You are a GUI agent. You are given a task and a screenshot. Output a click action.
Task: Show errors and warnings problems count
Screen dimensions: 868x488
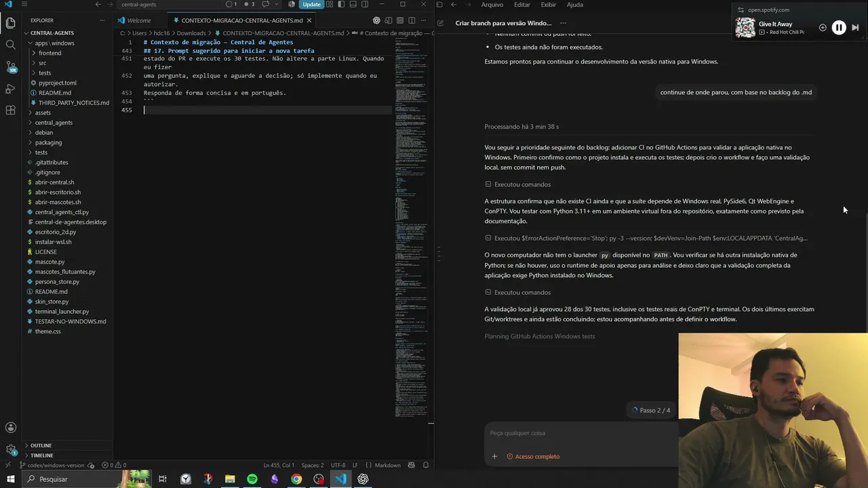click(114, 465)
